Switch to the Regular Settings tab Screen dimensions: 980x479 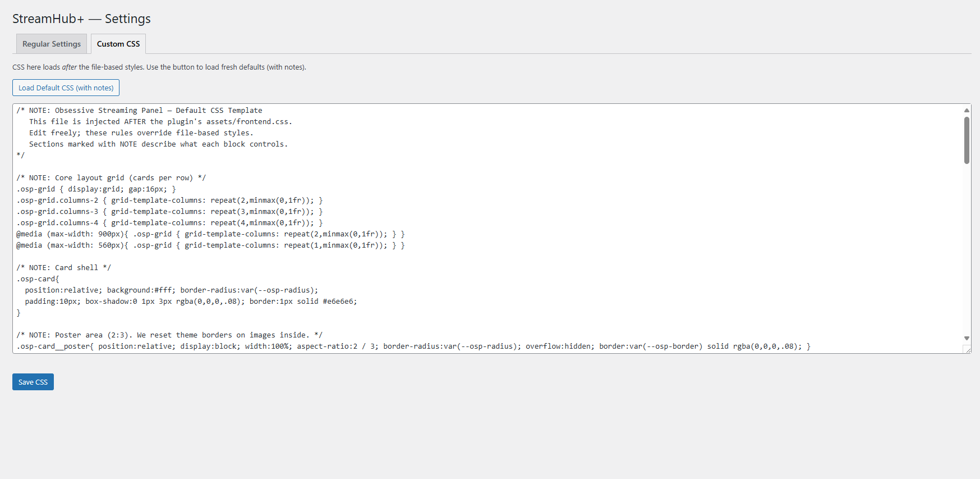coord(52,44)
